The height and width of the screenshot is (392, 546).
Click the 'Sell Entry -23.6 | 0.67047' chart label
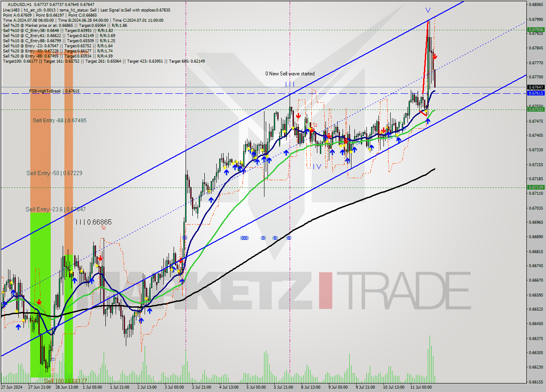coord(55,209)
